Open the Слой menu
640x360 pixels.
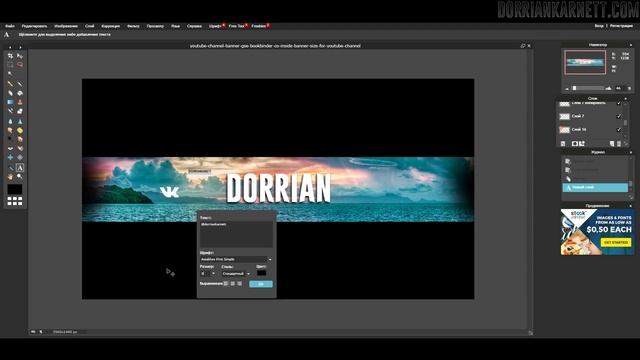(x=90, y=26)
